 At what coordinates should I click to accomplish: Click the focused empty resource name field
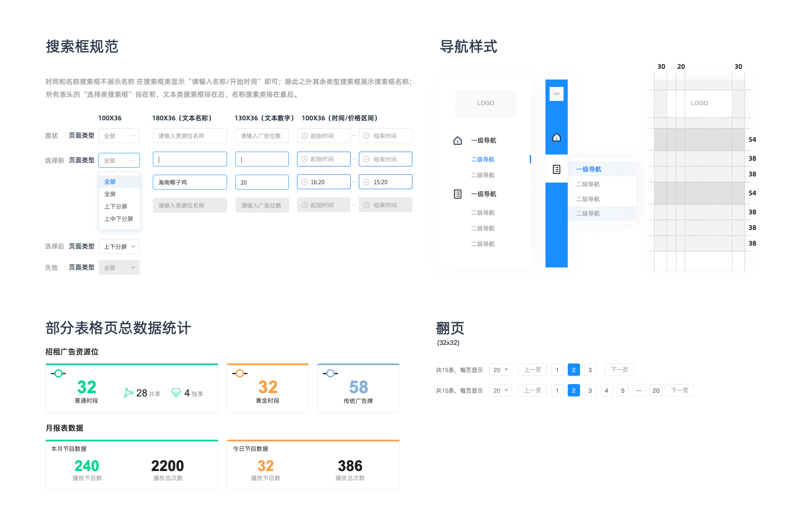point(190,159)
